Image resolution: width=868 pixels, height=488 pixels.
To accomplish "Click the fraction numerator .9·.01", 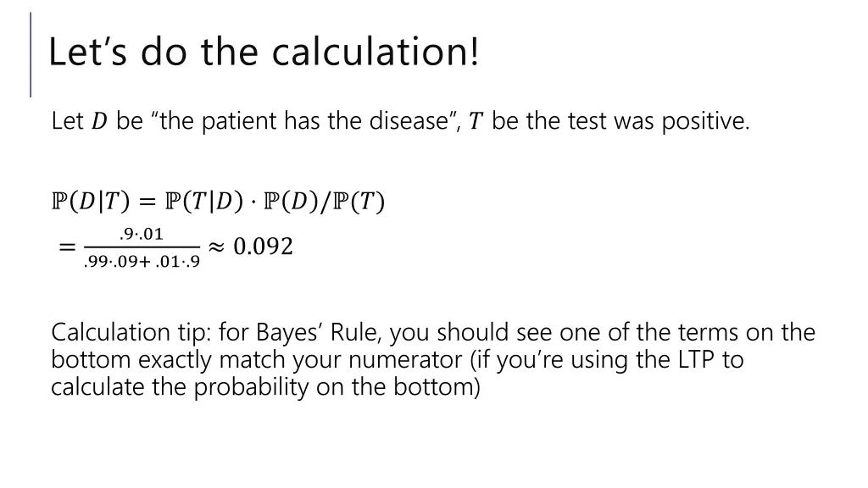I will coord(142,233).
